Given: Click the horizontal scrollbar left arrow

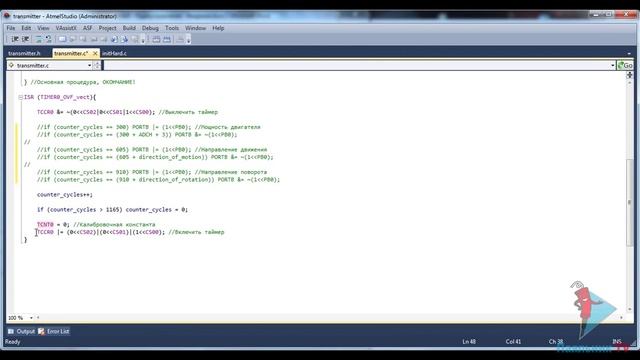Looking at the screenshot, I should pyautogui.click(x=38, y=318).
